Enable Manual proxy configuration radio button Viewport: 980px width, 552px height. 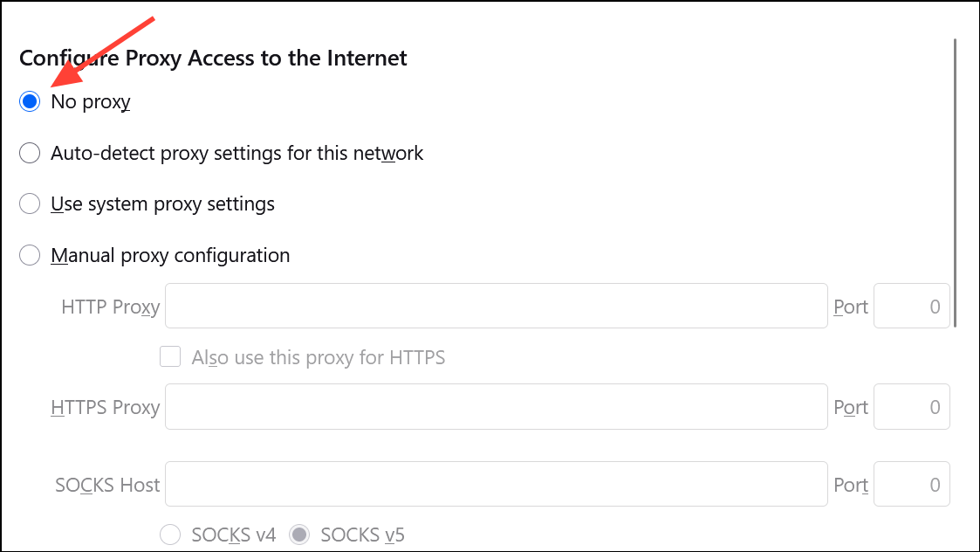coord(30,256)
